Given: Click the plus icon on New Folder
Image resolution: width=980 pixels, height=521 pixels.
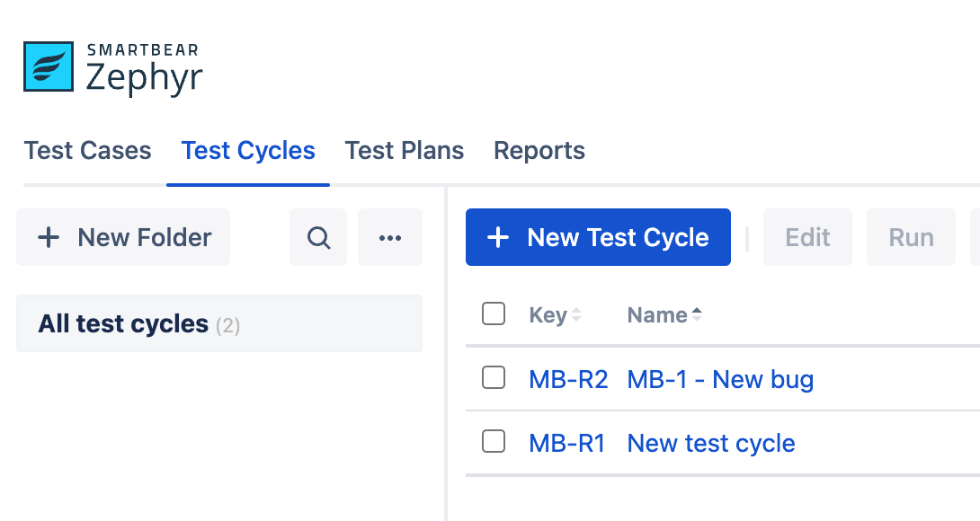Looking at the screenshot, I should pos(49,238).
